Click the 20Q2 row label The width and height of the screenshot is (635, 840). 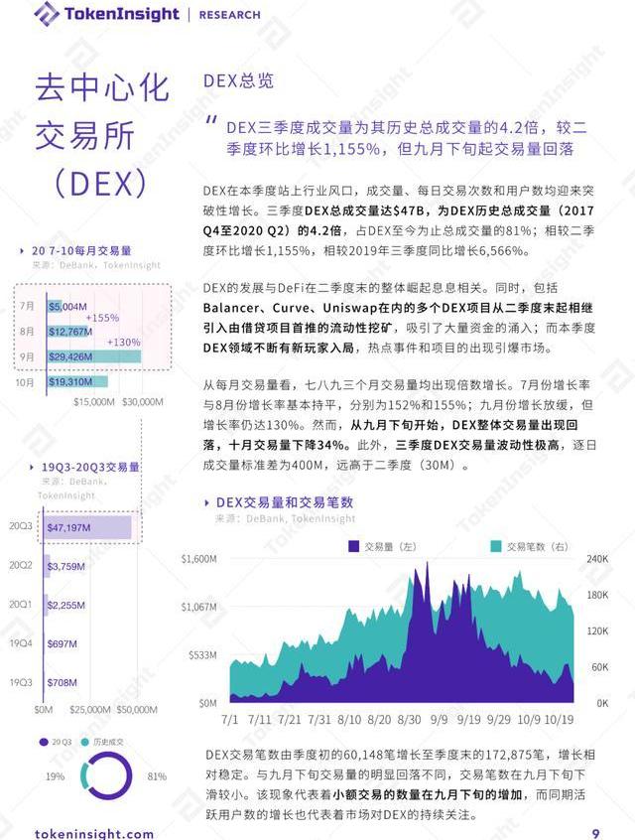coord(21,565)
